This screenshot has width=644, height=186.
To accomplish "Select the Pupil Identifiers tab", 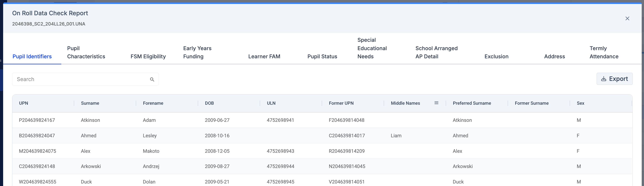I will [32, 56].
